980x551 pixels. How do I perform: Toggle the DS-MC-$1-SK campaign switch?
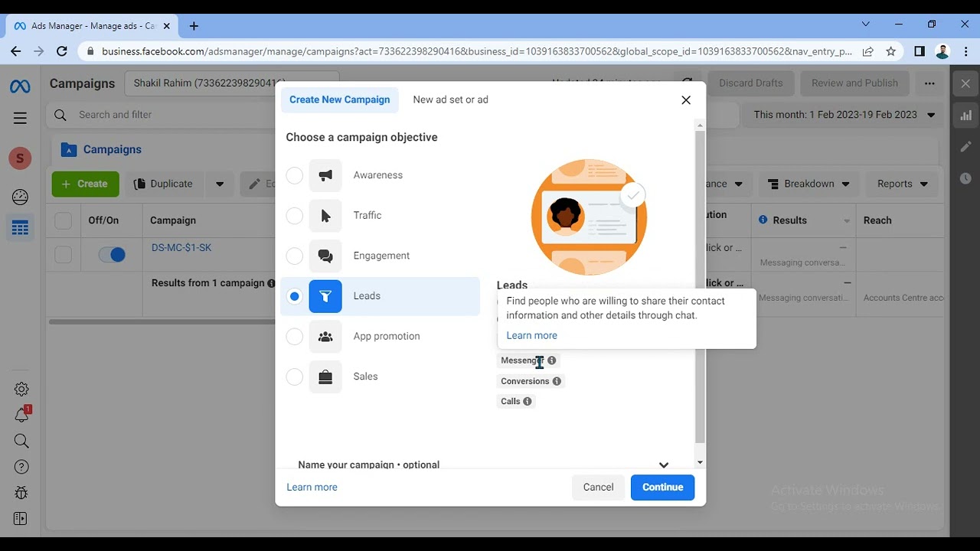coord(112,255)
